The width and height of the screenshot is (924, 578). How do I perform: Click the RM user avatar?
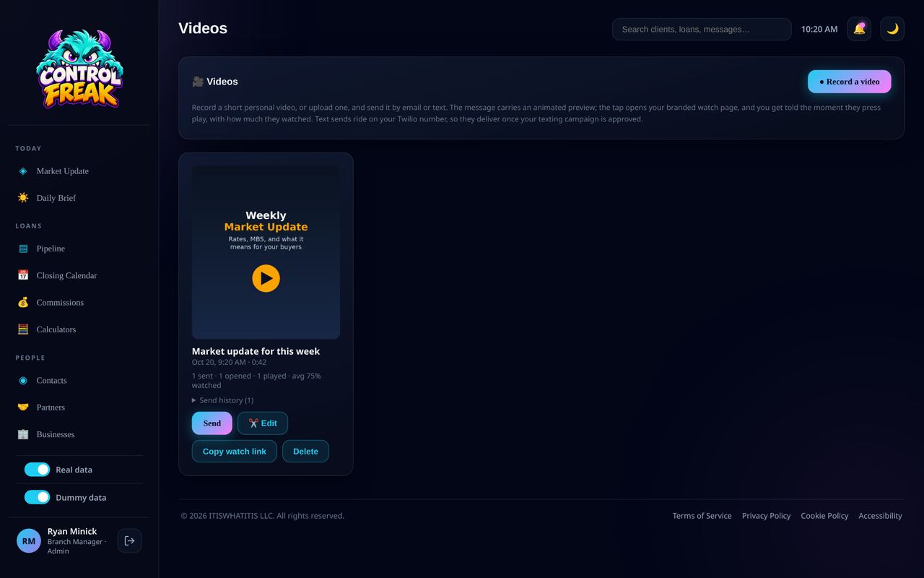(29, 540)
